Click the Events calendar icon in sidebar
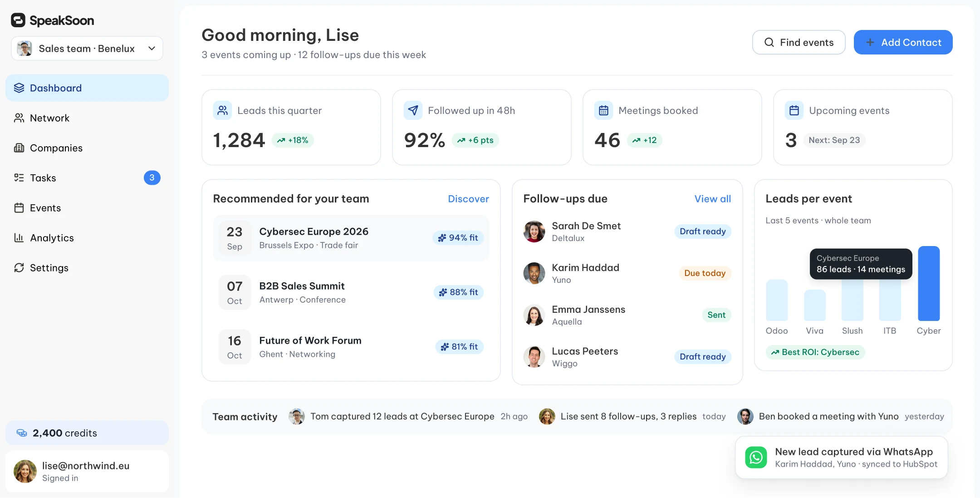 [x=19, y=208]
